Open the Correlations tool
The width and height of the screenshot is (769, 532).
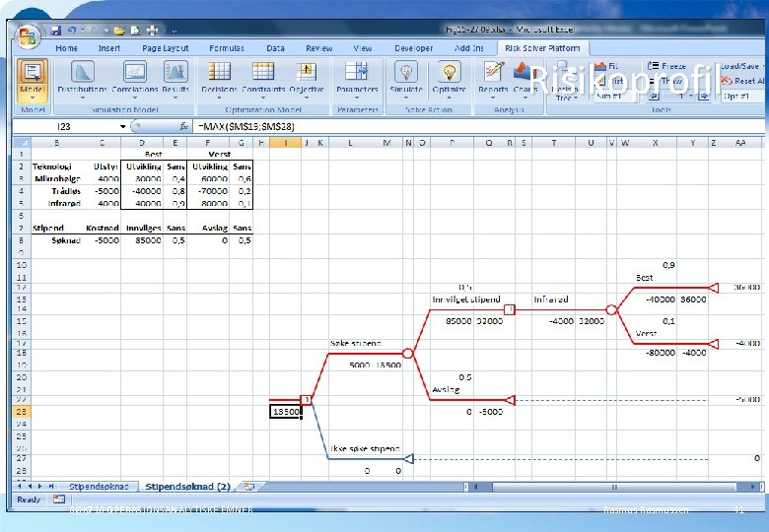click(x=135, y=79)
